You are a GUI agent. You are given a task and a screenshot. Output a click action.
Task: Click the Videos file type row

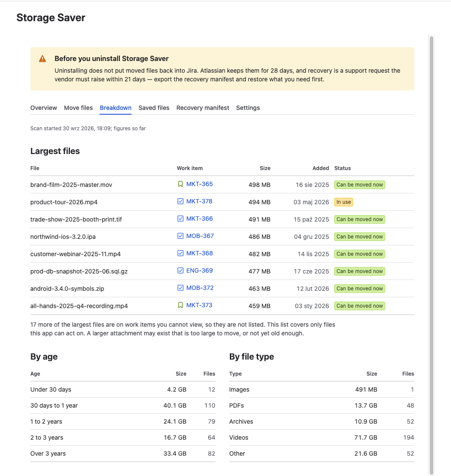click(x=322, y=438)
